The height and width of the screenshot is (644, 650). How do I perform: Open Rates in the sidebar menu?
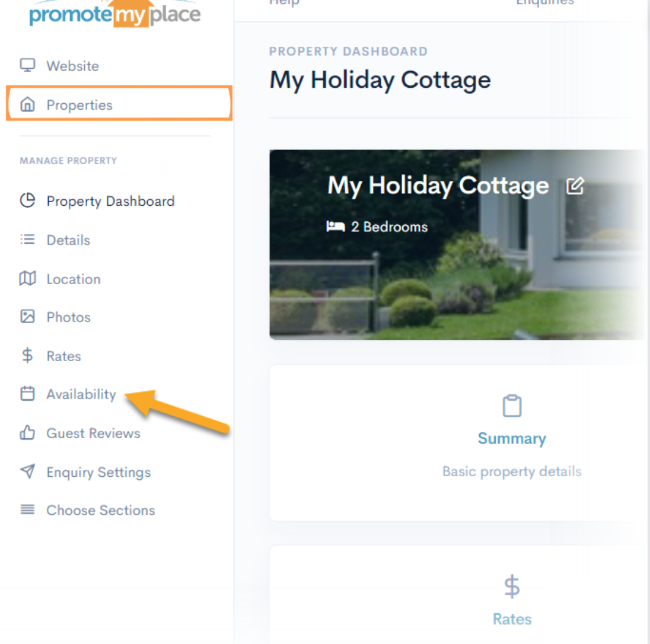63,356
